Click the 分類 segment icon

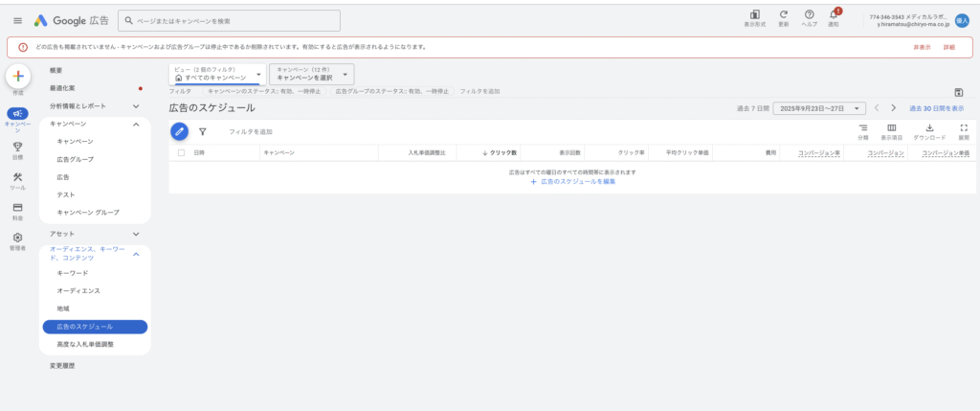point(862,131)
